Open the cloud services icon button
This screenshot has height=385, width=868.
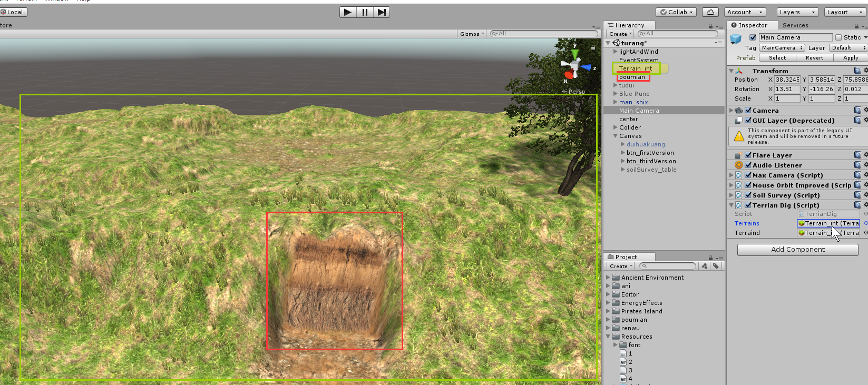pos(710,12)
